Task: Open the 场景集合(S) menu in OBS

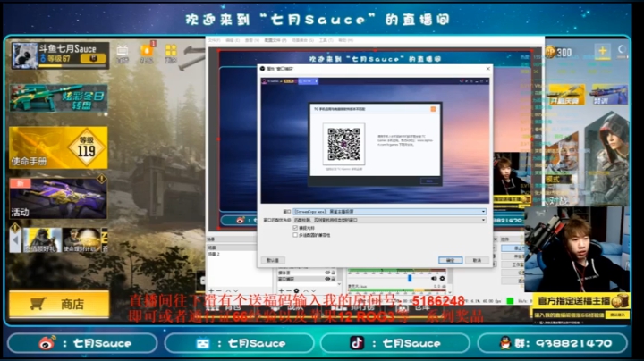Action: pyautogui.click(x=302, y=40)
